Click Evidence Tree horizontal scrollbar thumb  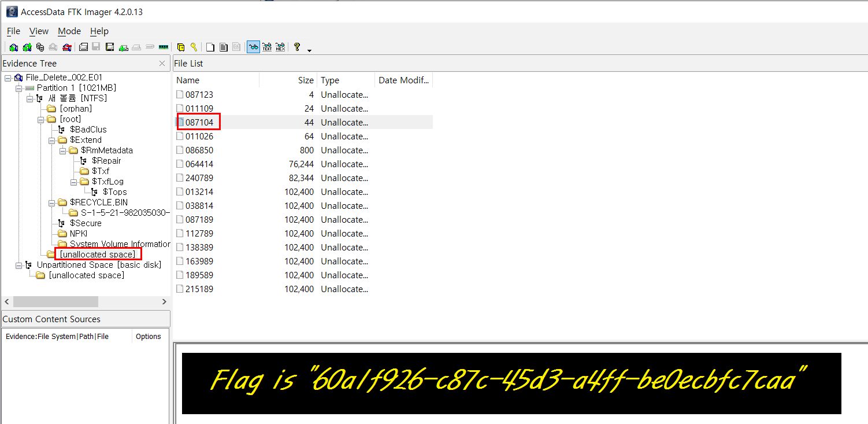tap(55, 302)
